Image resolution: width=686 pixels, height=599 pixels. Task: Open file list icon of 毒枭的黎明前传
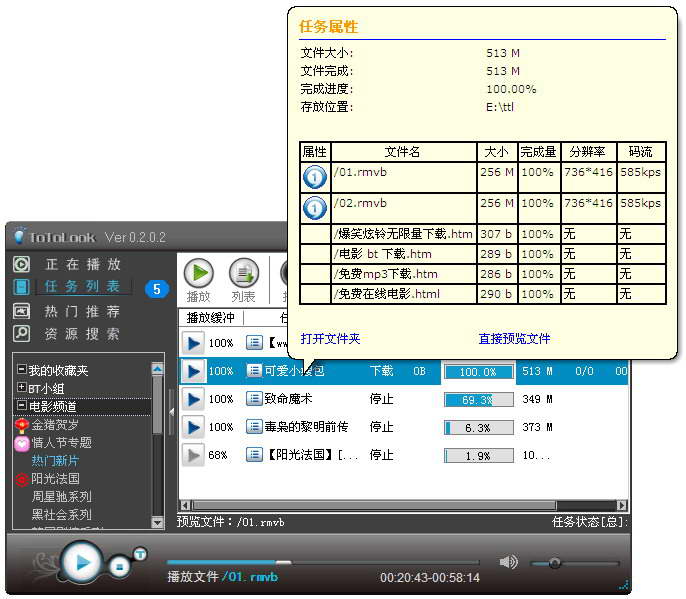pyautogui.click(x=254, y=427)
